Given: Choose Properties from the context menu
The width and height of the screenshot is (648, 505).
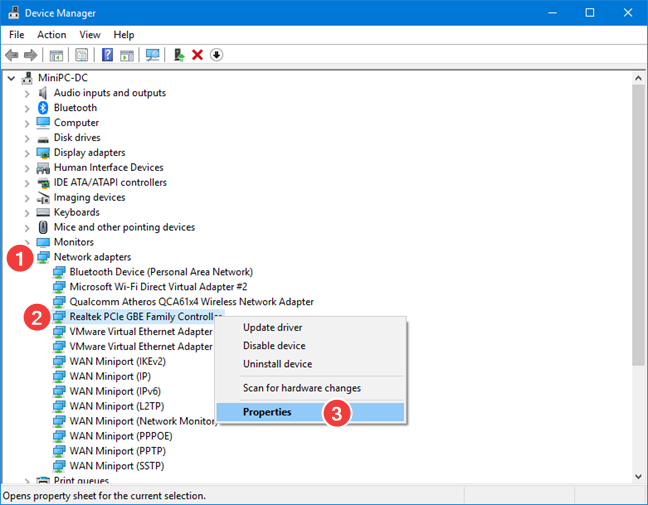Looking at the screenshot, I should (267, 412).
